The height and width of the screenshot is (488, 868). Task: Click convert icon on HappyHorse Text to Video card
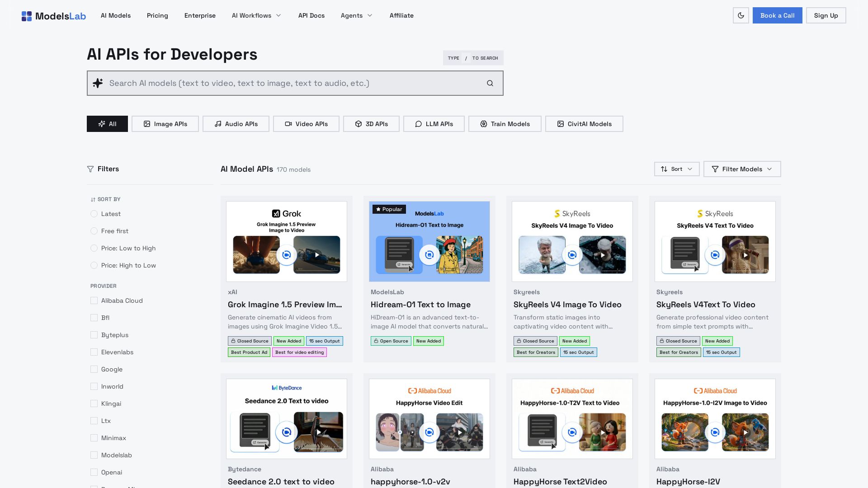[572, 432]
